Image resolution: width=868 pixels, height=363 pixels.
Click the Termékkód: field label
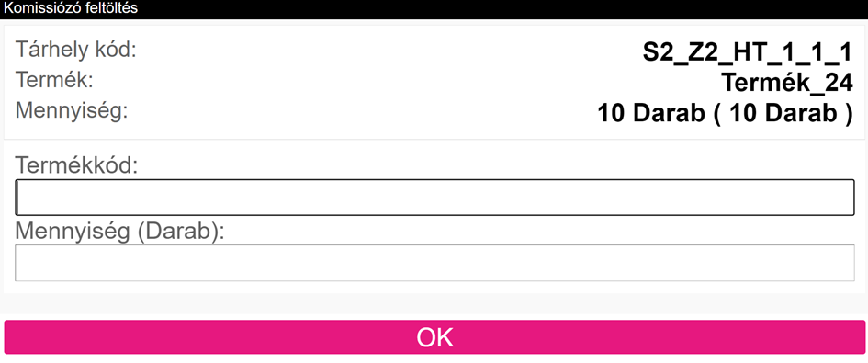[76, 165]
